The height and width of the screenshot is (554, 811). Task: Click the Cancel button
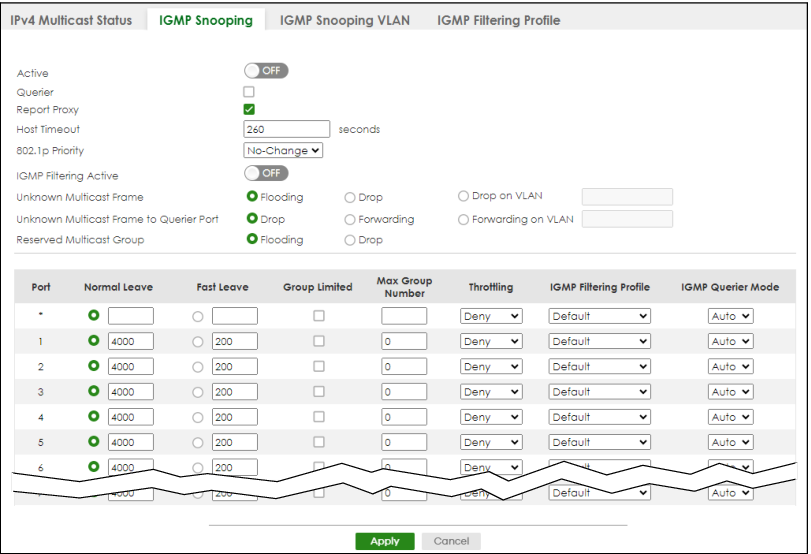pyautogui.click(x=450, y=541)
